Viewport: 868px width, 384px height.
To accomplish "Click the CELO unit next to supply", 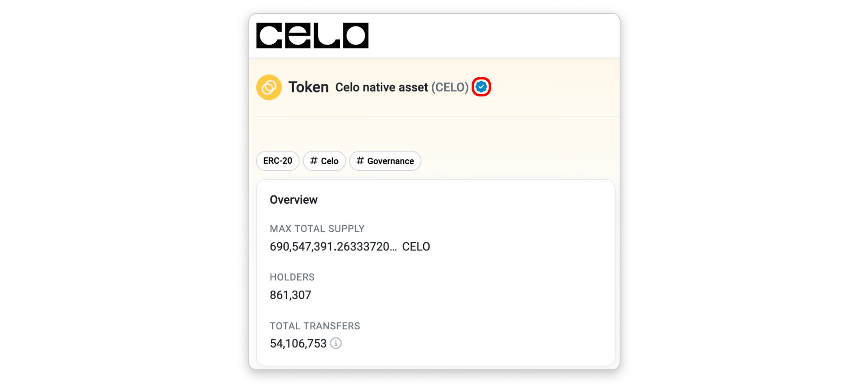I will pos(416,247).
